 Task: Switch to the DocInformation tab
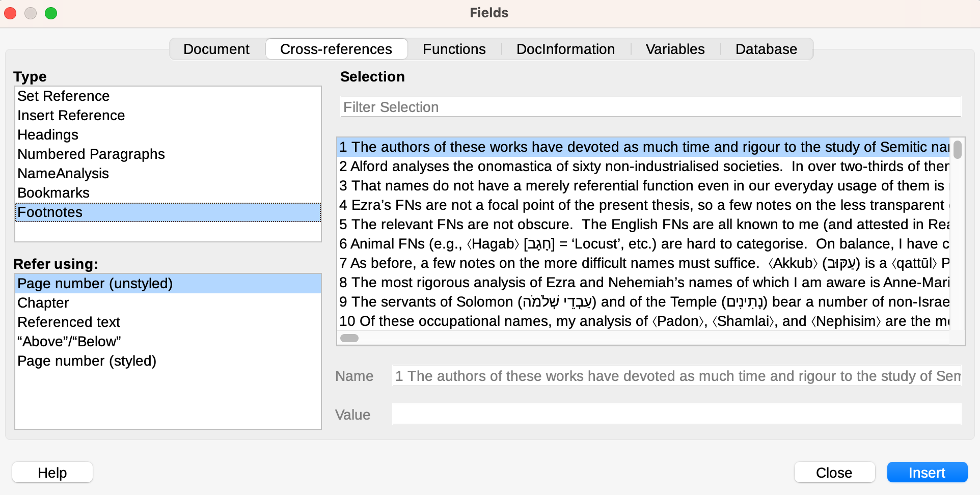pyautogui.click(x=565, y=49)
